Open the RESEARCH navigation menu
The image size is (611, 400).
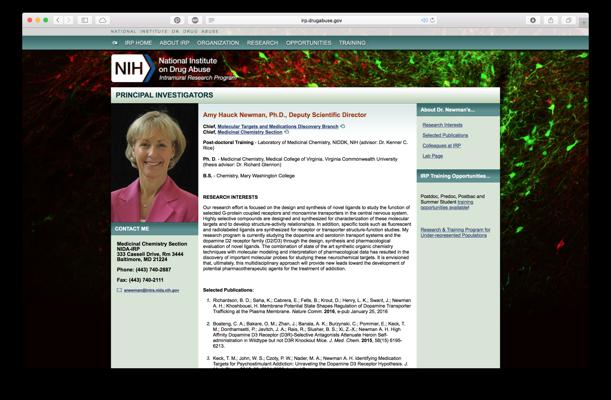point(262,43)
